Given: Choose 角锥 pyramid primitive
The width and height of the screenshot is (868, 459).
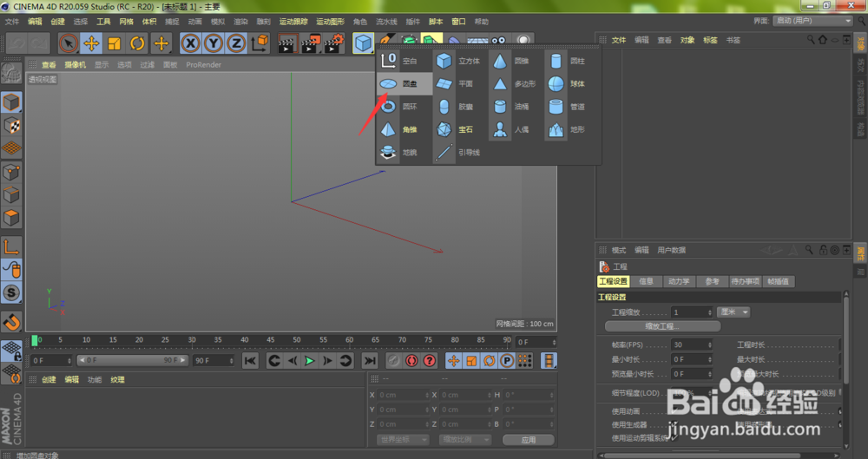Looking at the screenshot, I should tap(404, 129).
